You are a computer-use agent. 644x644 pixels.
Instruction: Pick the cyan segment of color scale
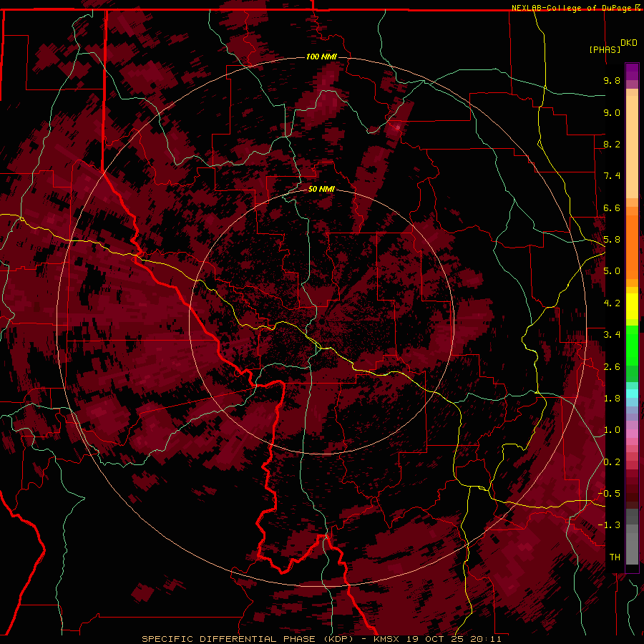[632, 394]
